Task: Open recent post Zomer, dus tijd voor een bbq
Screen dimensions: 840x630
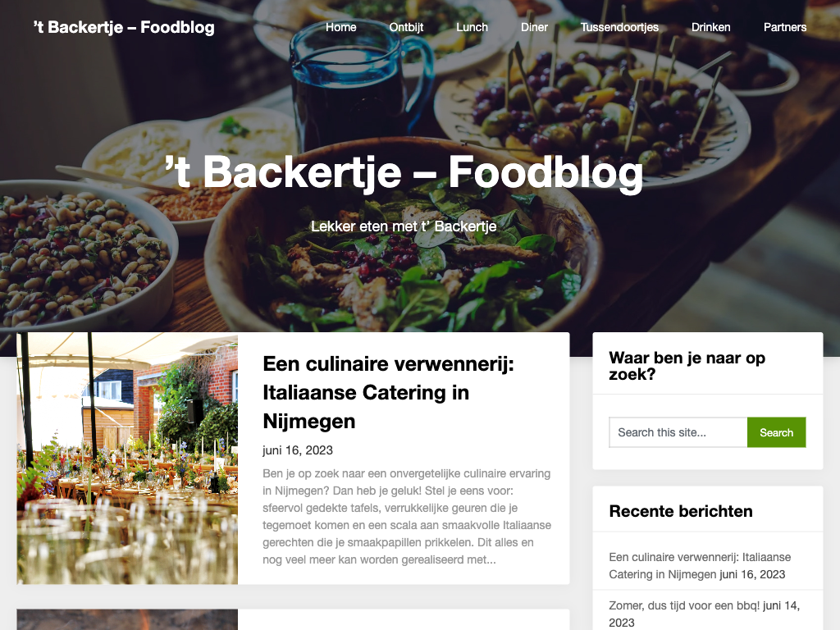Action: [x=684, y=605]
